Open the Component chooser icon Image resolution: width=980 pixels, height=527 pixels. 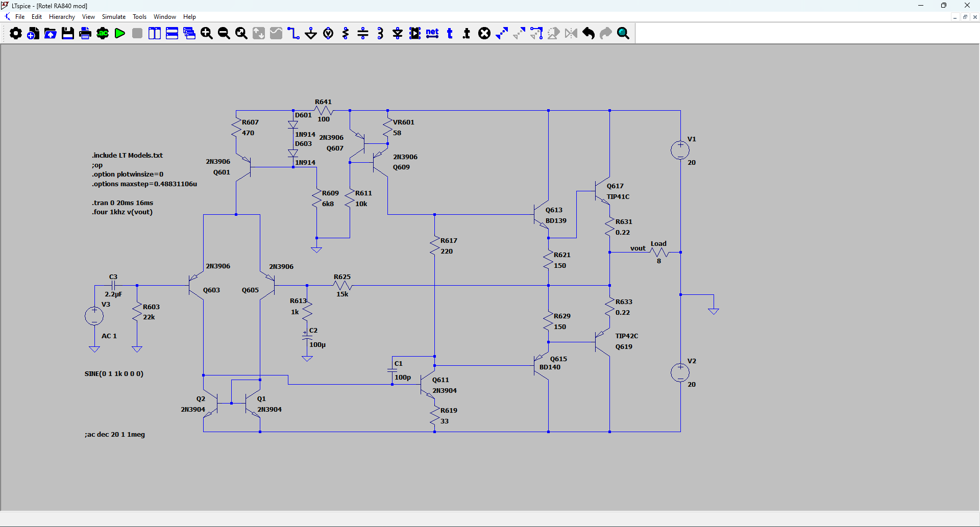(x=415, y=34)
